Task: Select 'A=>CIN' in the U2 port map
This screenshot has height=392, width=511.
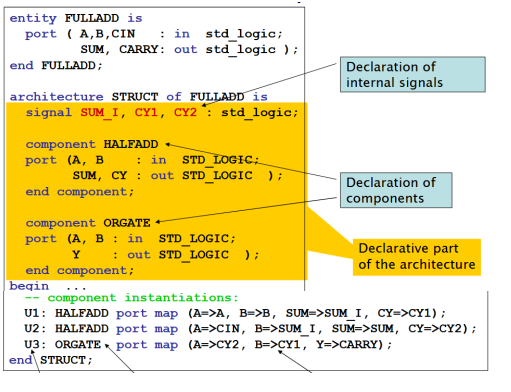Action: coord(216,329)
